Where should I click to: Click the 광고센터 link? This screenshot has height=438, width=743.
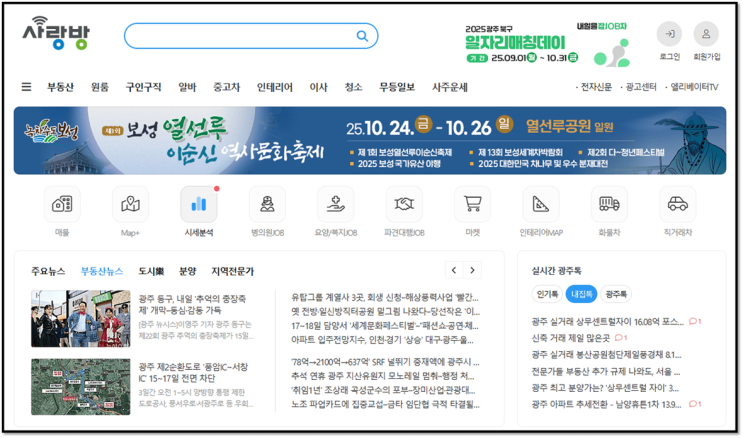[641, 87]
